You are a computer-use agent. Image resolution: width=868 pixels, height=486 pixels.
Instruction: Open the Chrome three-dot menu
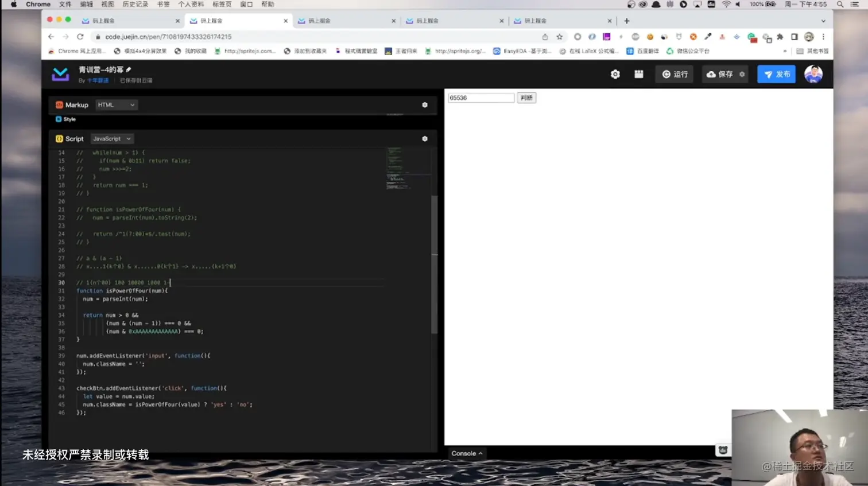point(823,37)
